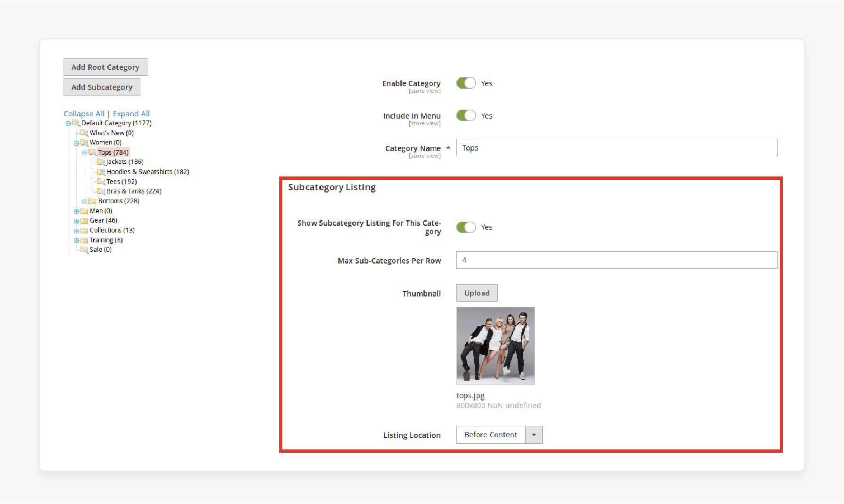
Task: Expand the Bottoms tree node
Action: 85,201
